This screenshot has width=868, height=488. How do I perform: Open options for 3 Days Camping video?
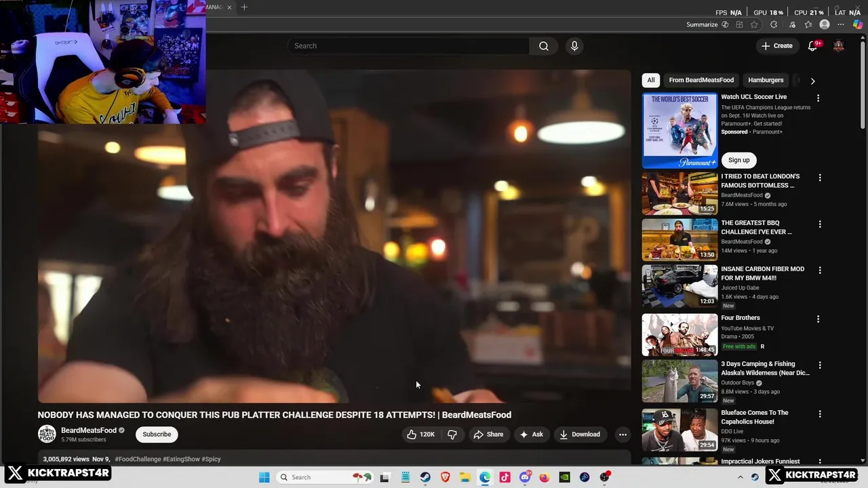click(x=820, y=365)
